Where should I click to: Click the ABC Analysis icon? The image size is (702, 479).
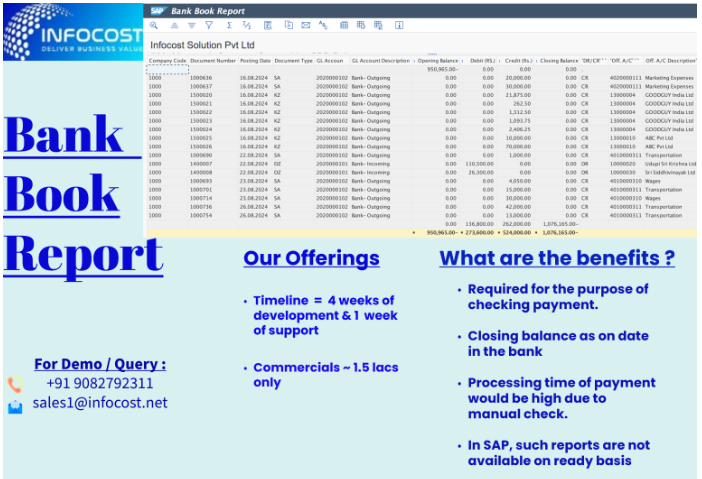[323, 25]
